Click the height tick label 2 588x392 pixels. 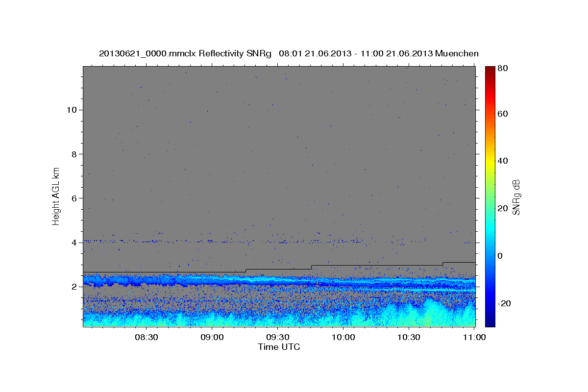[74, 287]
